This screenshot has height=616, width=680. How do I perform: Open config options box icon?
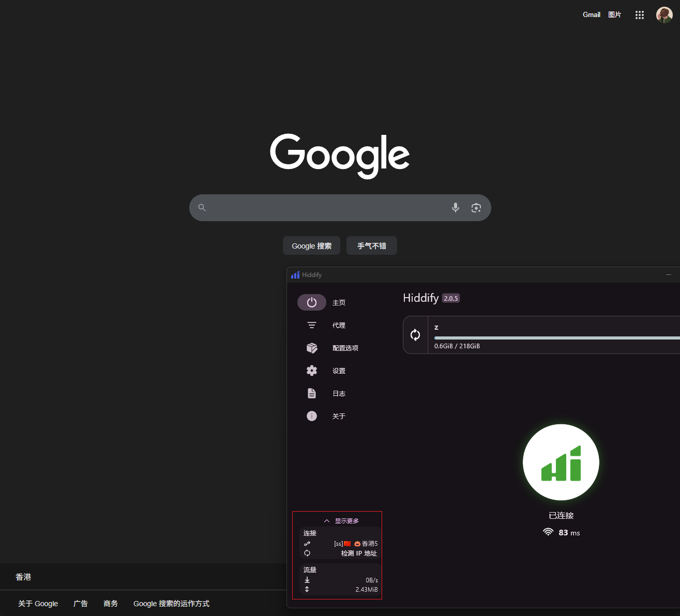coord(312,348)
